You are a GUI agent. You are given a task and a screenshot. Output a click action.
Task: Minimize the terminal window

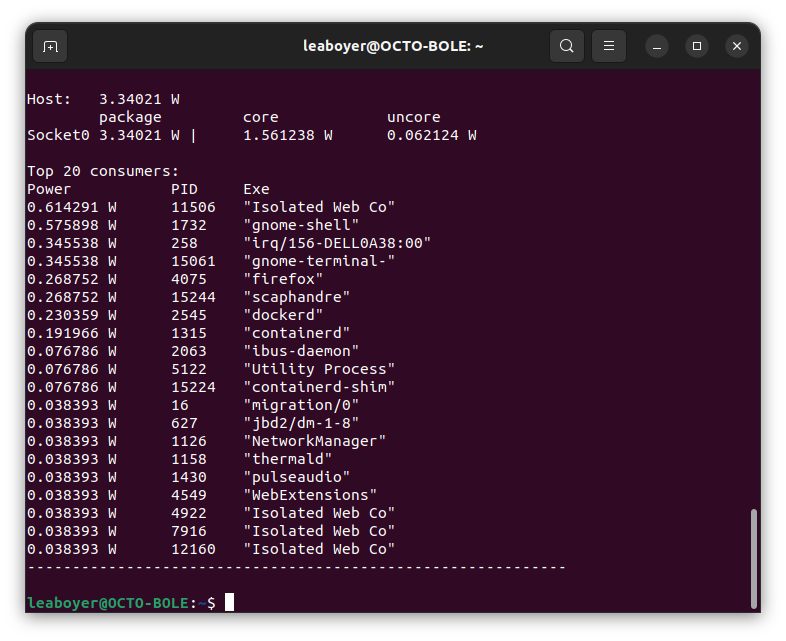[x=657, y=46]
